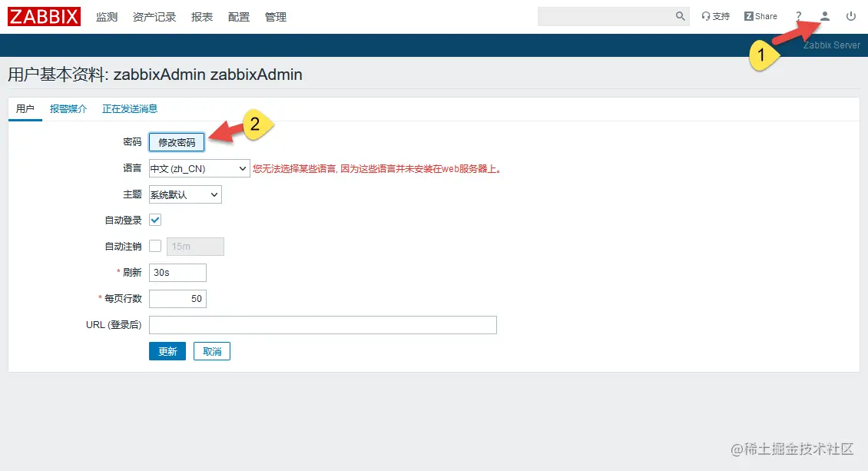The height and width of the screenshot is (471, 868).
Task: Click the Share icon
Action: click(760, 15)
